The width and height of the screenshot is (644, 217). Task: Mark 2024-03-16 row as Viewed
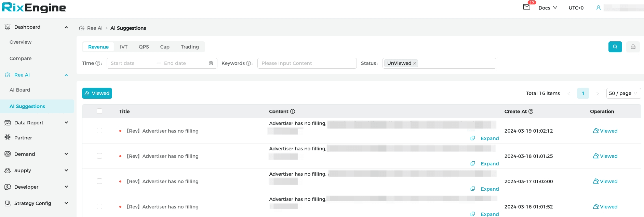tap(605, 207)
